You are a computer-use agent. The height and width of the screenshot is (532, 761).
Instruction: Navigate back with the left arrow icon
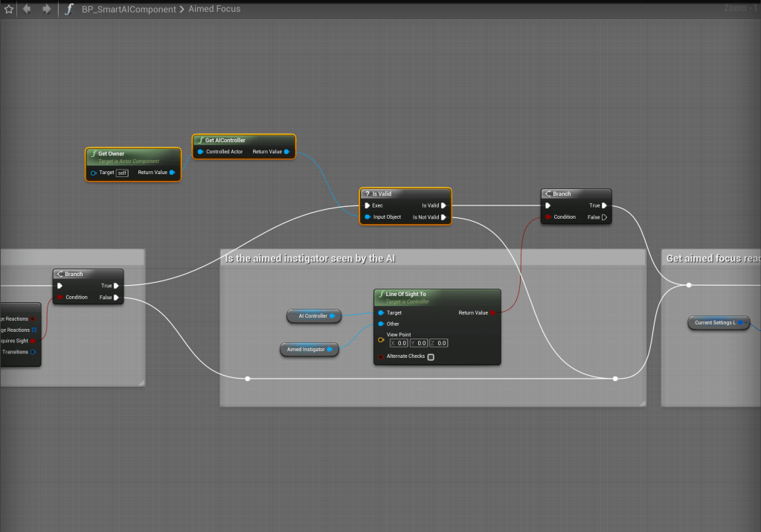[28, 10]
